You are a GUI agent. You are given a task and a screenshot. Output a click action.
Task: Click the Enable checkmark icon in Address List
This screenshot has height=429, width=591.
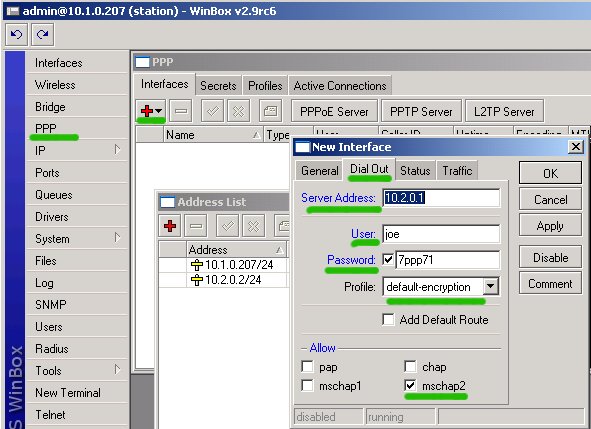coord(227,226)
